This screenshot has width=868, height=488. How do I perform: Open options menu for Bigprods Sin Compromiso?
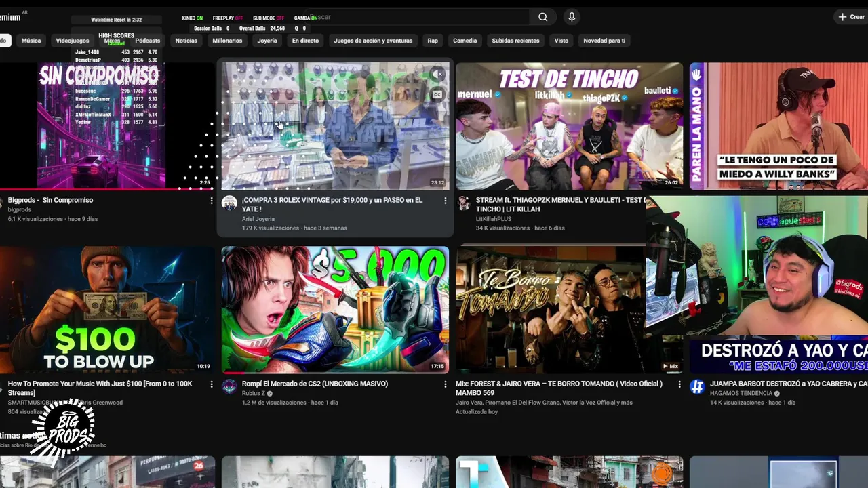tap(212, 201)
